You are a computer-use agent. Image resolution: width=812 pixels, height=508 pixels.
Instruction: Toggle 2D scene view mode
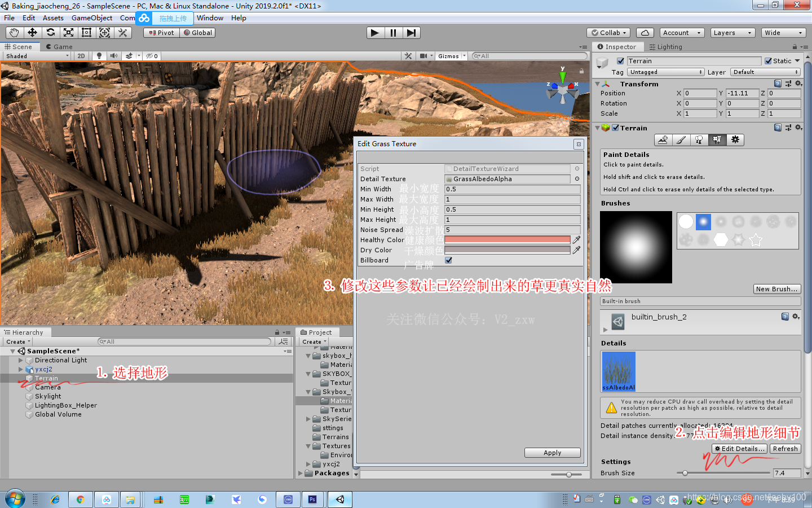pyautogui.click(x=81, y=56)
